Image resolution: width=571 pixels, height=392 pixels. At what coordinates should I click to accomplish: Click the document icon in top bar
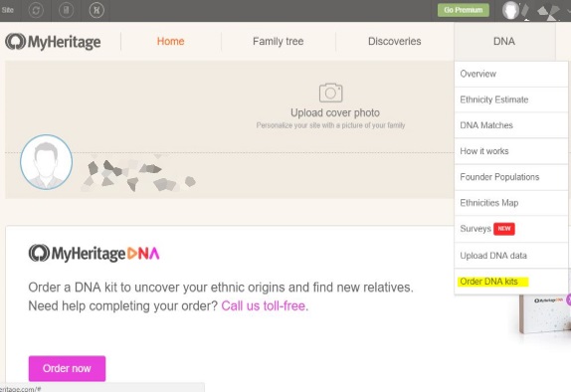tap(66, 10)
